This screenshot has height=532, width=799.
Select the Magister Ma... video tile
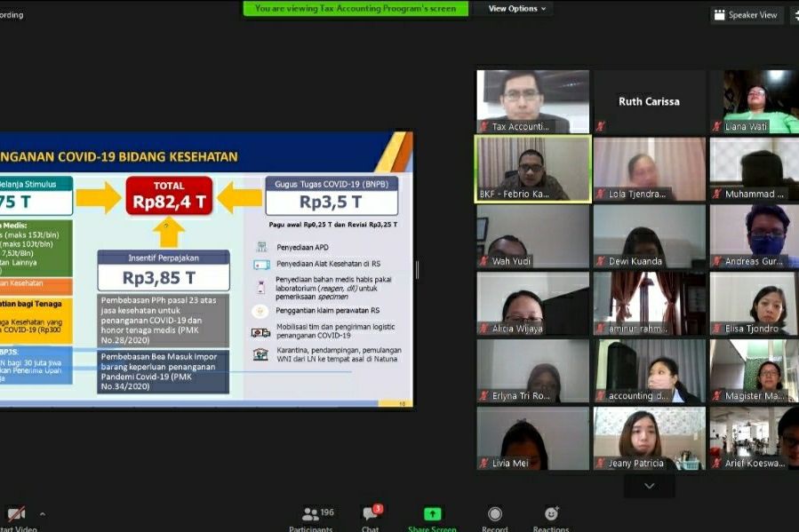755,370
